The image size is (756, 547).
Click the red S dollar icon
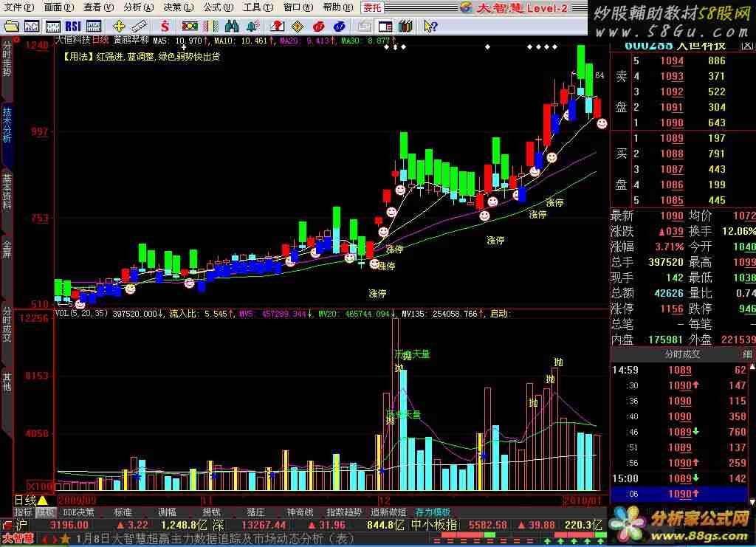click(x=164, y=26)
